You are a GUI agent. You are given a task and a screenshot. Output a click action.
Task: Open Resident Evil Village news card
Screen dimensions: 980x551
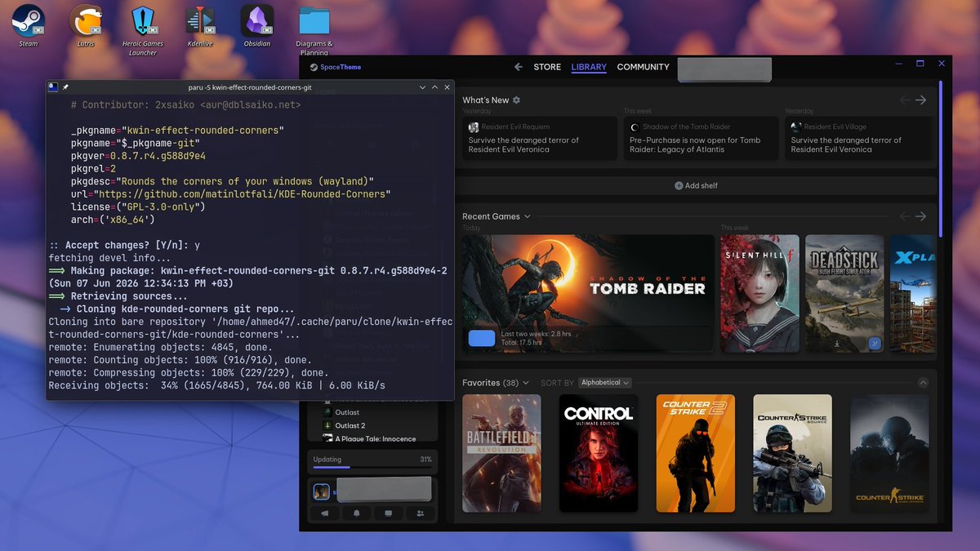[857, 137]
